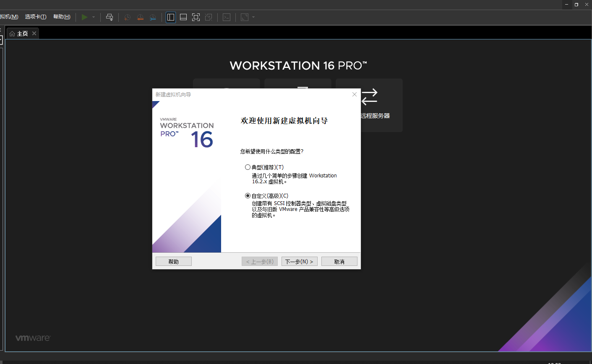The width and height of the screenshot is (592, 364).
Task: Toggle the thumbnail bar view icon
Action: pyautogui.click(x=183, y=17)
